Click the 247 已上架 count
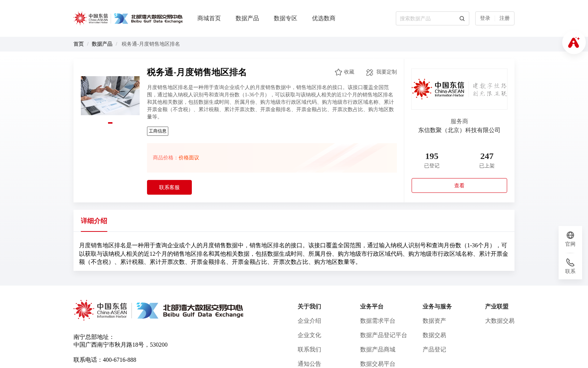Screen dimensions: 588x368 (x=487, y=160)
